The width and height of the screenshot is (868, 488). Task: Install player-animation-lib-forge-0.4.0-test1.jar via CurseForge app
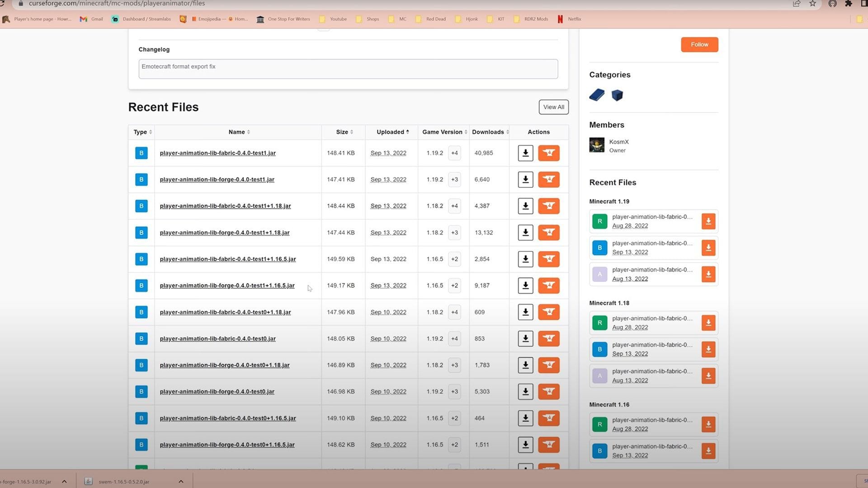[x=548, y=180]
